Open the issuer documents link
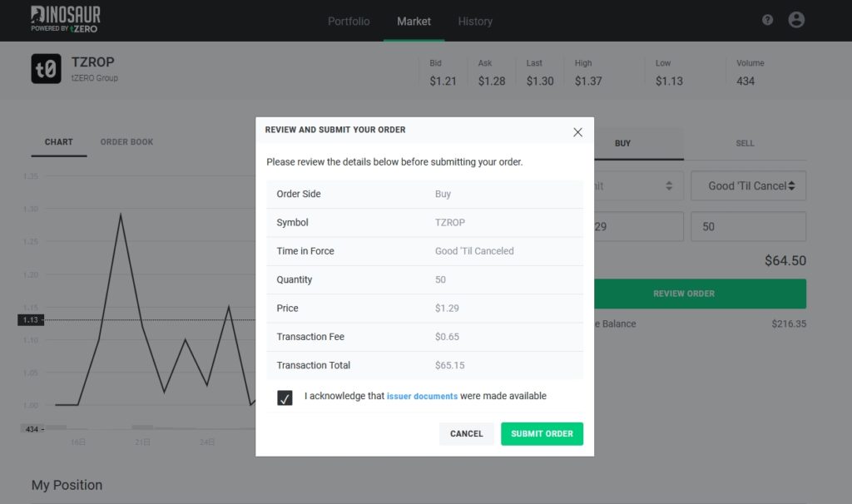 [x=422, y=397]
